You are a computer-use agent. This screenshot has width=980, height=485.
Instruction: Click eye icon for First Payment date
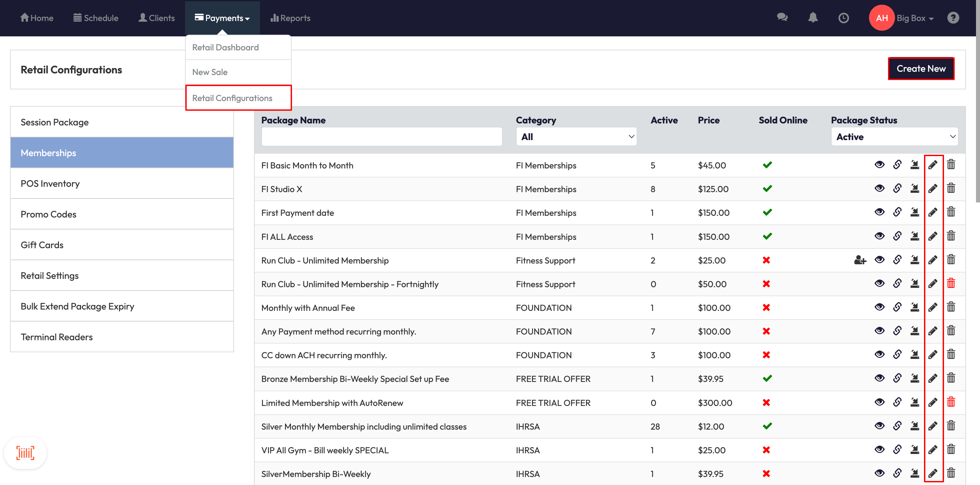pos(879,212)
